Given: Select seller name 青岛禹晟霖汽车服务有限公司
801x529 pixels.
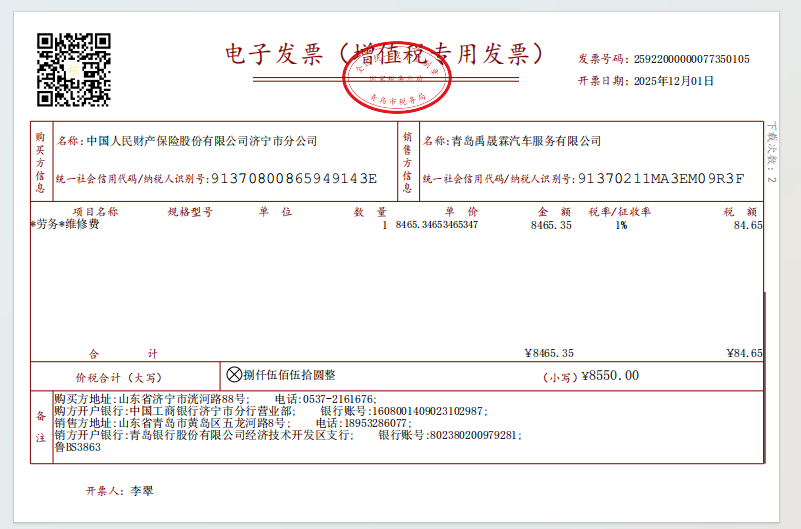Looking at the screenshot, I should 525,141.
